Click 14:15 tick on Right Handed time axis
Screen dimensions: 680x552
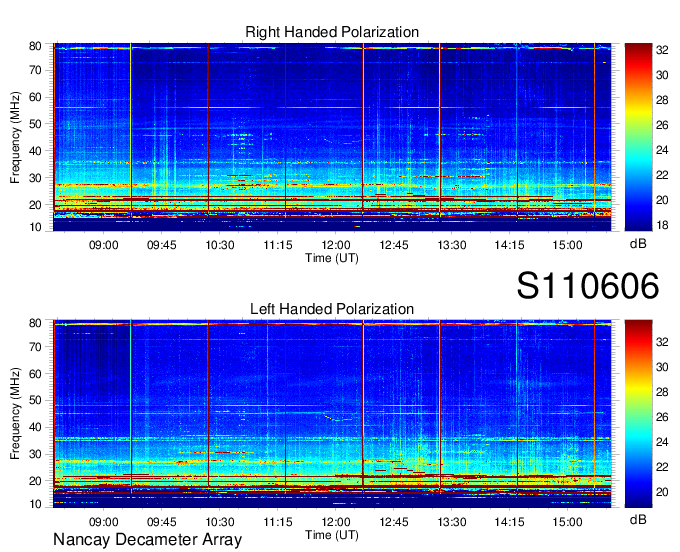510,245
